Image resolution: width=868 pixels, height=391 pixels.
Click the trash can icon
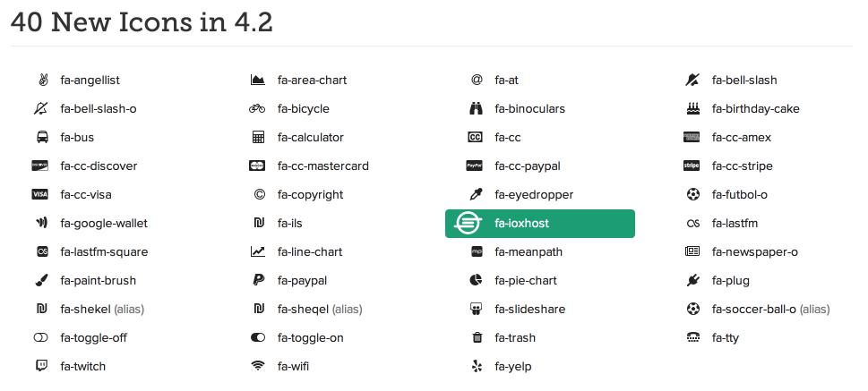(476, 338)
